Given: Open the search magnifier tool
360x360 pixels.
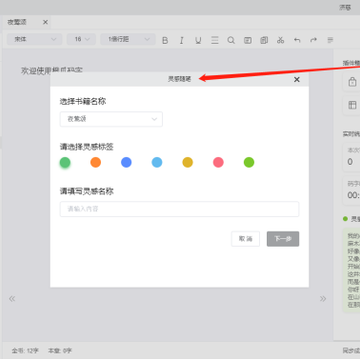Looking at the screenshot, I should [x=231, y=40].
